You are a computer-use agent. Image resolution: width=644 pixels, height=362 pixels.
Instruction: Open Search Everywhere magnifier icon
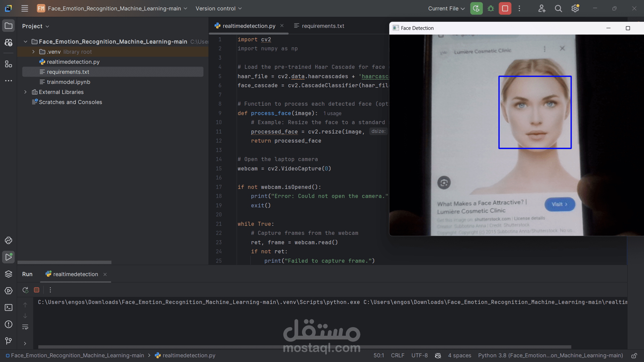point(558,8)
